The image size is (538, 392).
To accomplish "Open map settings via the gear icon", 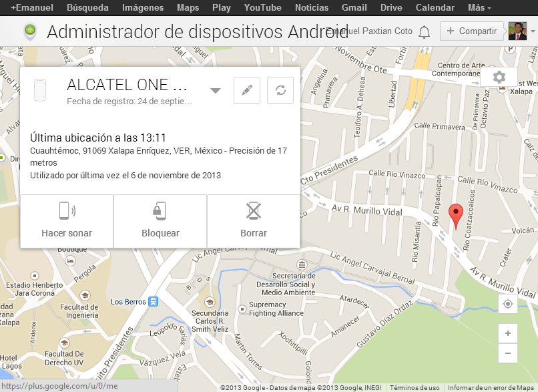I will point(499,77).
